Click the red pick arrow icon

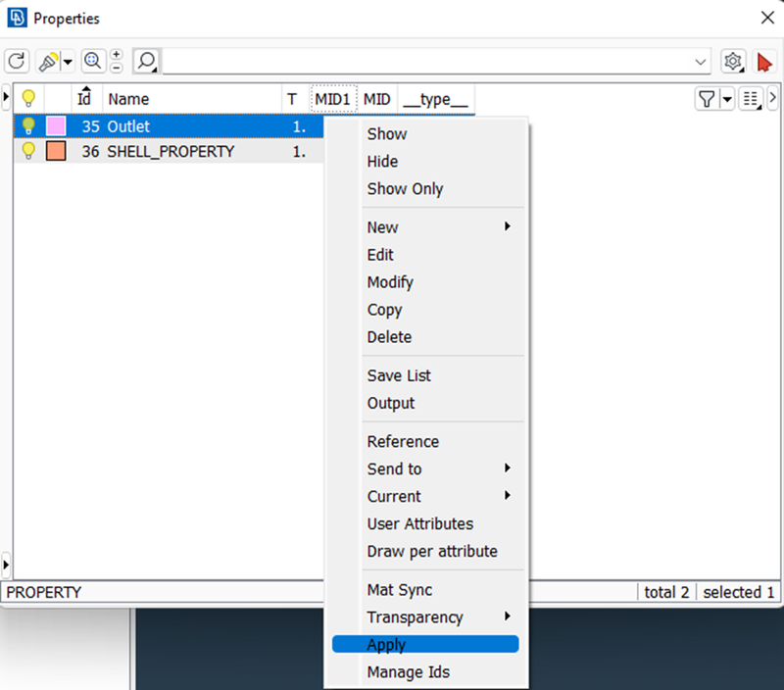tap(764, 62)
